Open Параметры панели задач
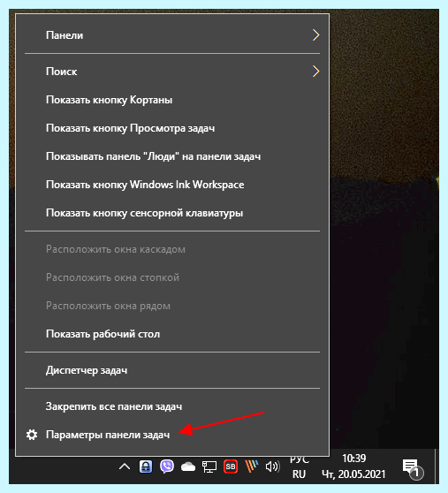The width and height of the screenshot is (448, 493). pyautogui.click(x=172, y=435)
